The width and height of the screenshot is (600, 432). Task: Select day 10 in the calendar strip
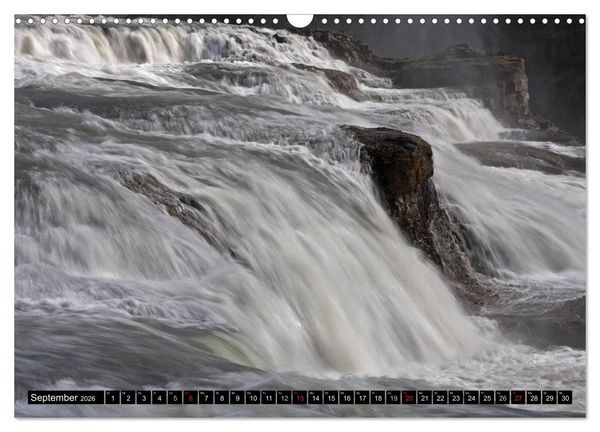pos(253,398)
